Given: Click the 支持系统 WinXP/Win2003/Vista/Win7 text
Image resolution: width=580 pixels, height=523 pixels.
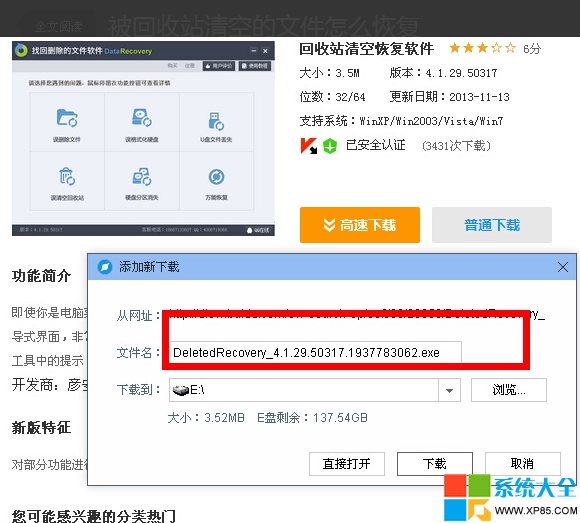Looking at the screenshot, I should click(x=401, y=121).
